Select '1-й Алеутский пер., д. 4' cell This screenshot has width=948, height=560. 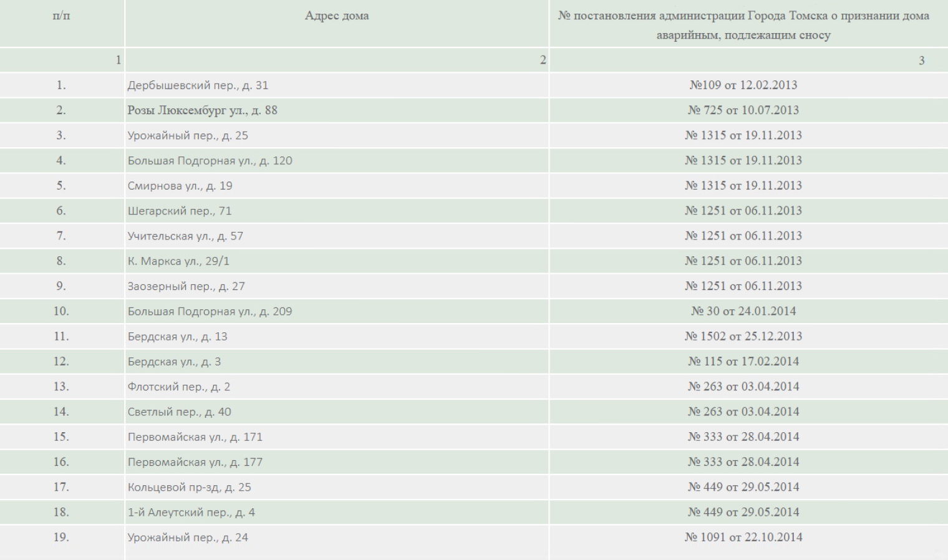(x=191, y=513)
